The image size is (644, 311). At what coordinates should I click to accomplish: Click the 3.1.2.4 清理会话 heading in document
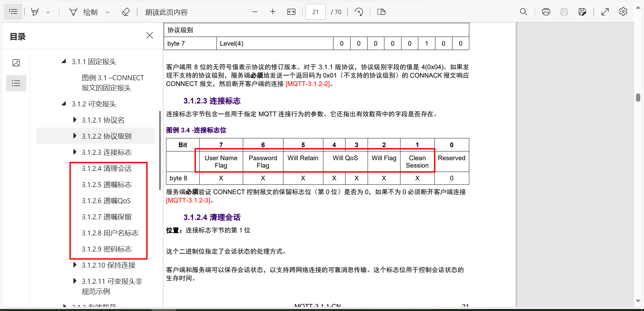click(212, 217)
